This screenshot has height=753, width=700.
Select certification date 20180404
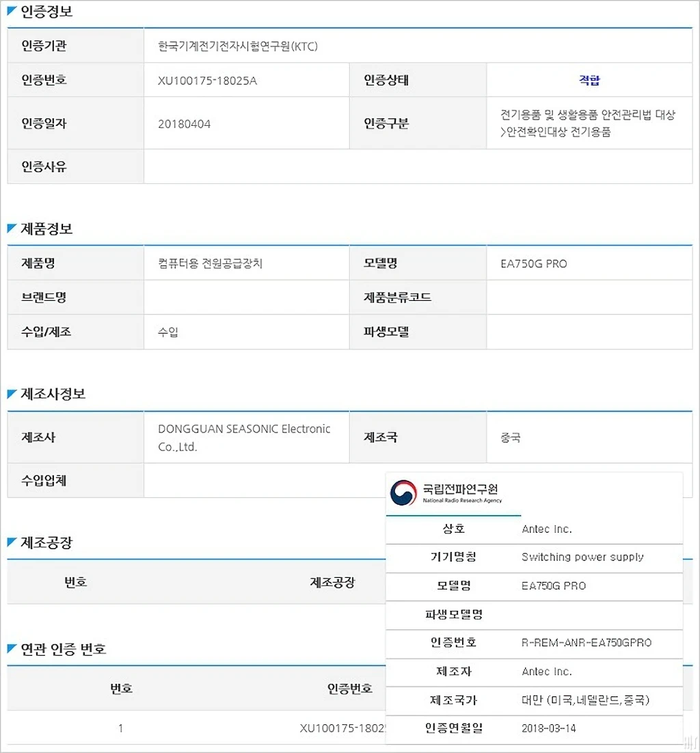coord(185,124)
